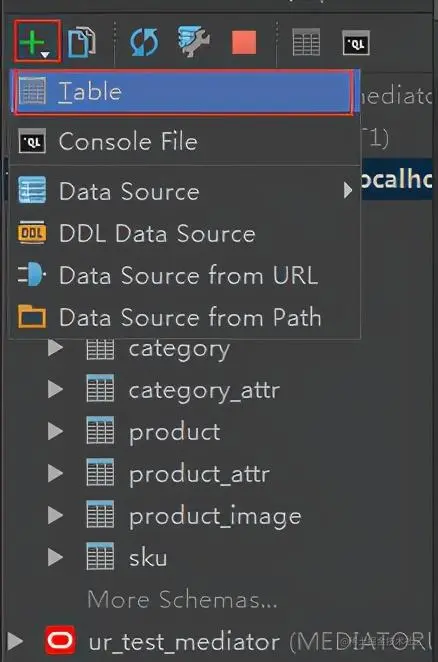Select Table from the New menu
This screenshot has width=438, height=662.
pyautogui.click(x=184, y=92)
